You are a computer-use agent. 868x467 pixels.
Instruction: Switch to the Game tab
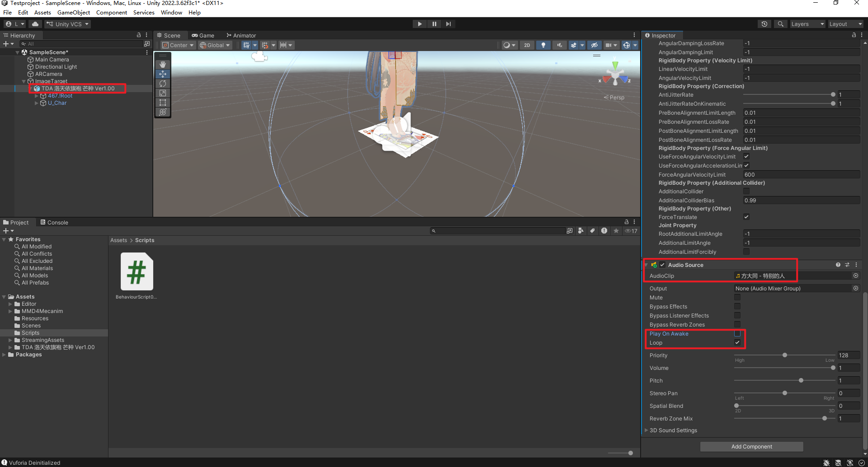point(203,35)
